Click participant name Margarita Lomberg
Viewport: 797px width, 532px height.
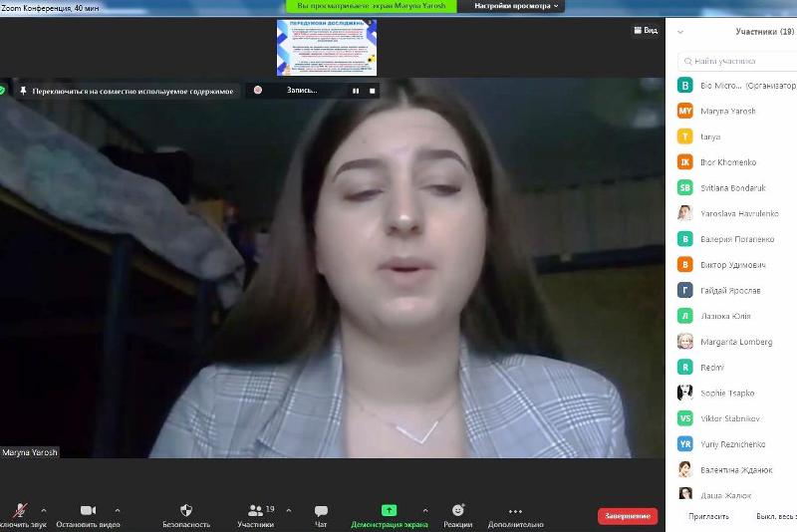point(736,342)
